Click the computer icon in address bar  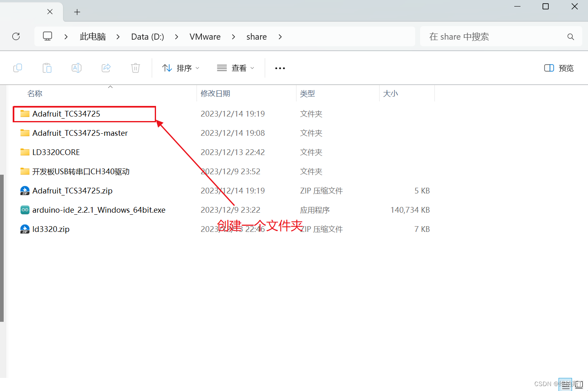point(47,36)
